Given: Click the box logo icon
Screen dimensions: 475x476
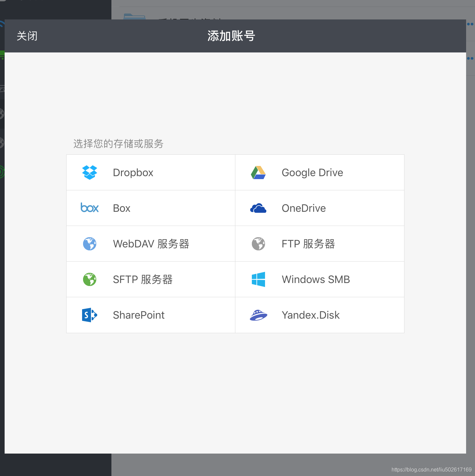Looking at the screenshot, I should [90, 207].
